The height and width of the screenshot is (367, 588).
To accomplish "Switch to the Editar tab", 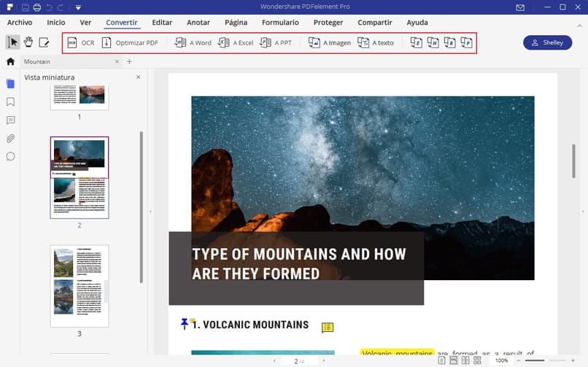I will pyautogui.click(x=162, y=23).
